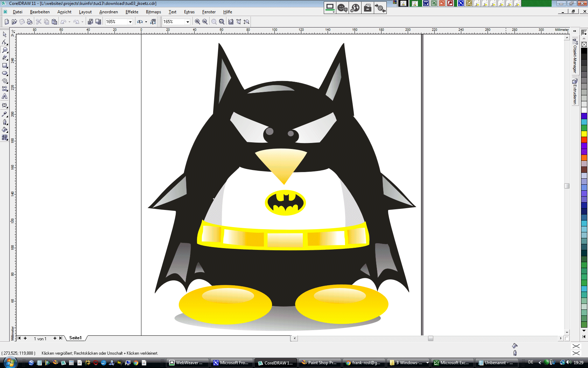Select the Seite1 page tab
The width and height of the screenshot is (588, 368).
(75, 338)
